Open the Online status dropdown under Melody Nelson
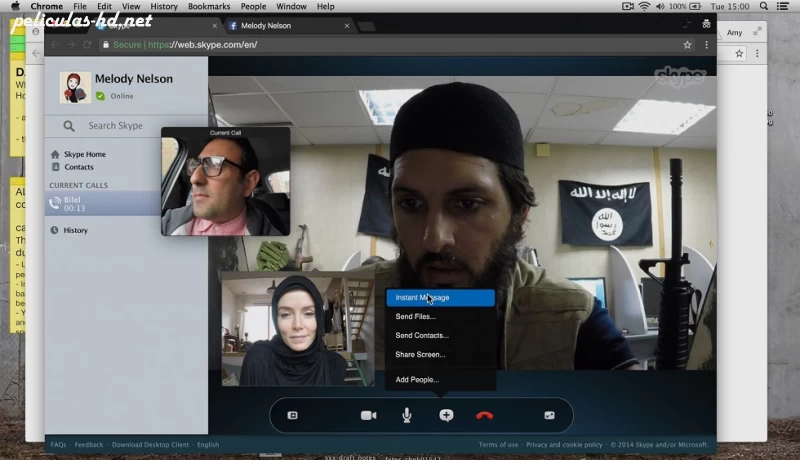Screen dimensions: 800x460 pos(120,96)
